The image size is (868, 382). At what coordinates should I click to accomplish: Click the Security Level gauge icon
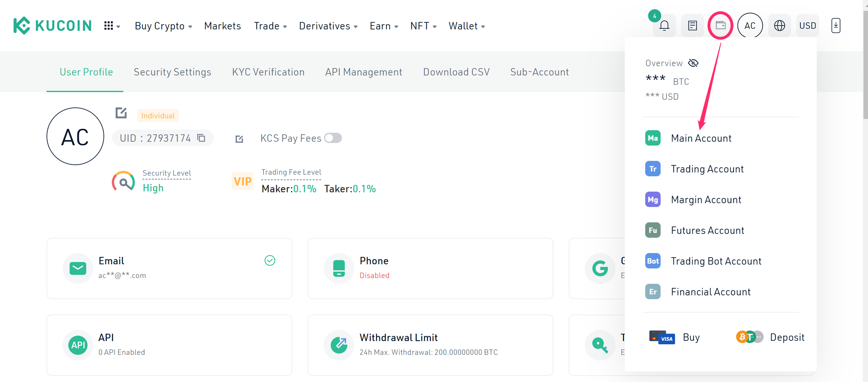click(123, 181)
